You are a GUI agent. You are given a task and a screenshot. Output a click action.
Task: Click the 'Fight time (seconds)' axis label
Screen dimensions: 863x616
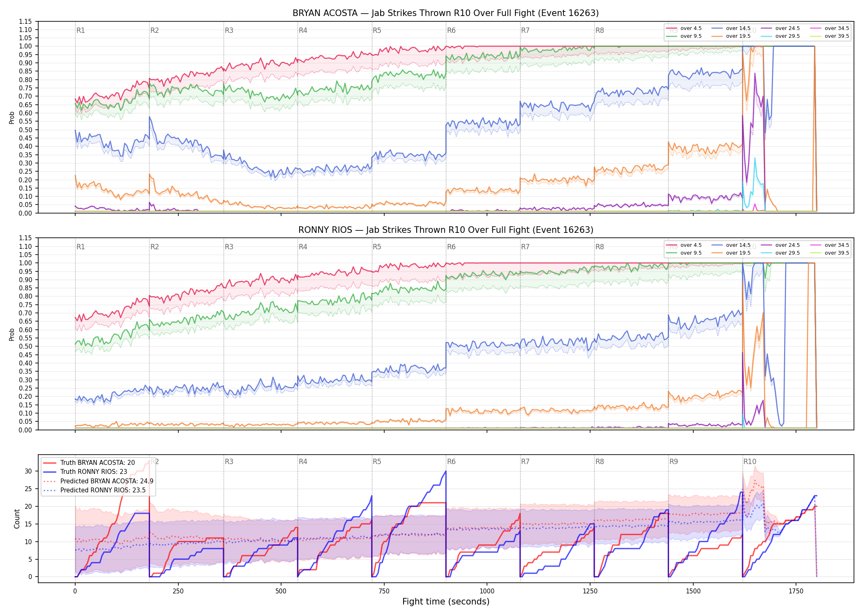click(446, 602)
